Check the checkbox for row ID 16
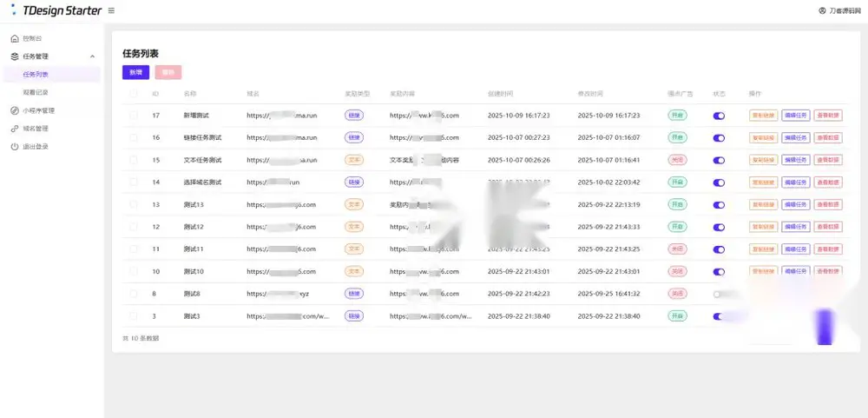The height and width of the screenshot is (418, 868). pos(134,137)
